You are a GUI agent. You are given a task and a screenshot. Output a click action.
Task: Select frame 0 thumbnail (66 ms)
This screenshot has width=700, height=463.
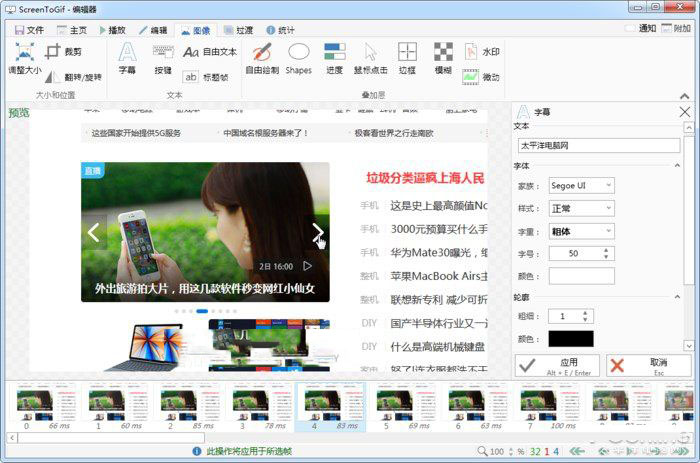(x=43, y=407)
